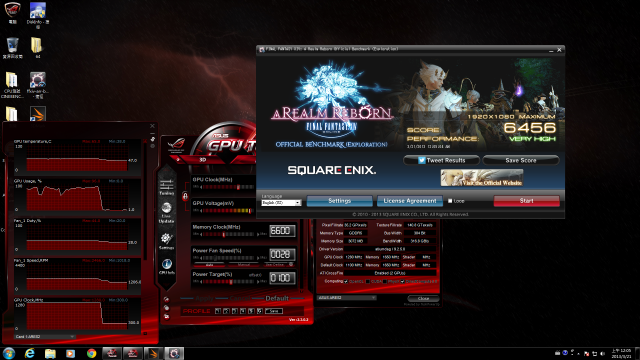This screenshot has width=640, height=360.
Task: Click Close in the GPU info window
Action: coord(423,298)
